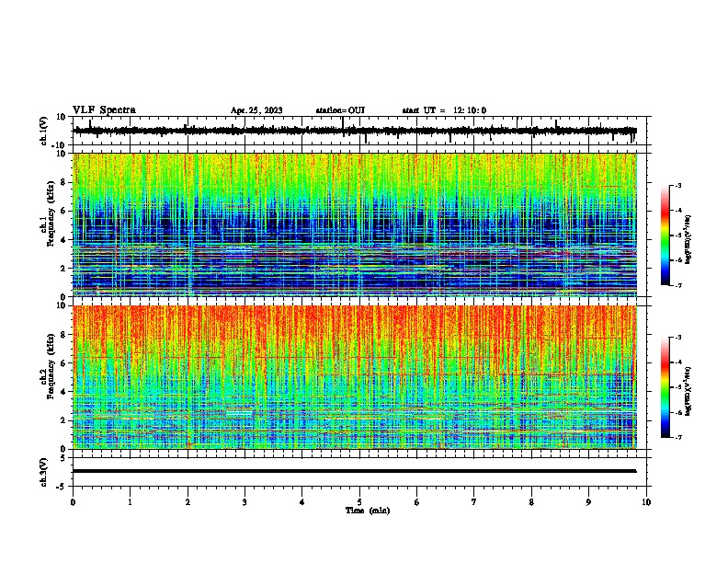Click the "-5" label on ch.2 color bar

677,387
